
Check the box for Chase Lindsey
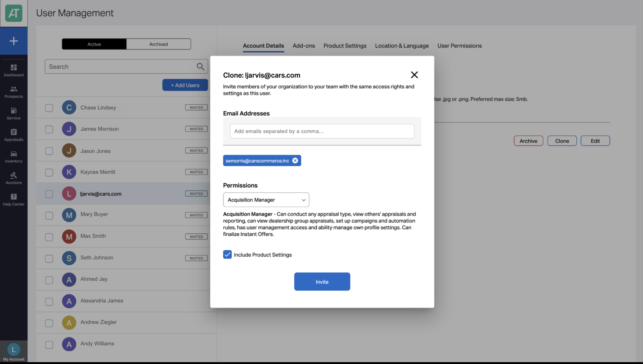tap(49, 108)
